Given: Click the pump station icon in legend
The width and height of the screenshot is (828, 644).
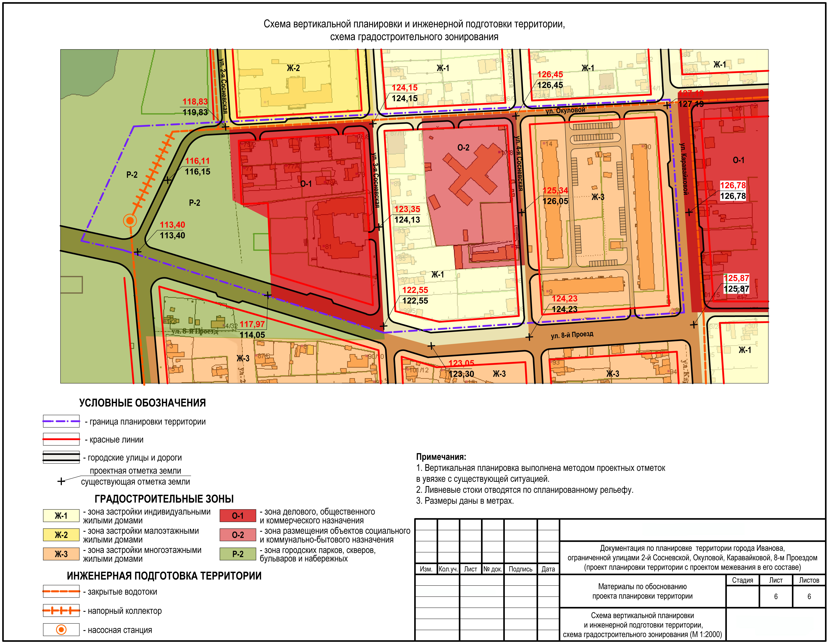Looking at the screenshot, I should (x=61, y=630).
